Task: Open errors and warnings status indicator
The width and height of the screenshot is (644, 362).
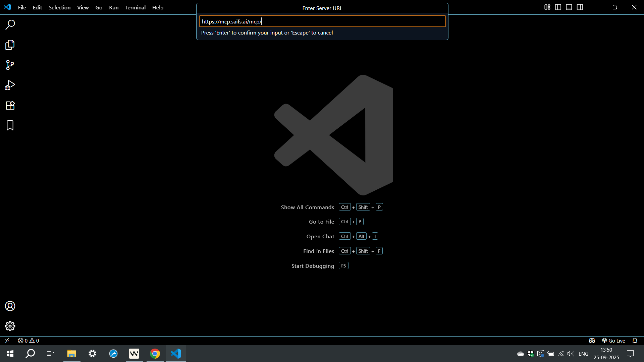Action: pyautogui.click(x=29, y=341)
